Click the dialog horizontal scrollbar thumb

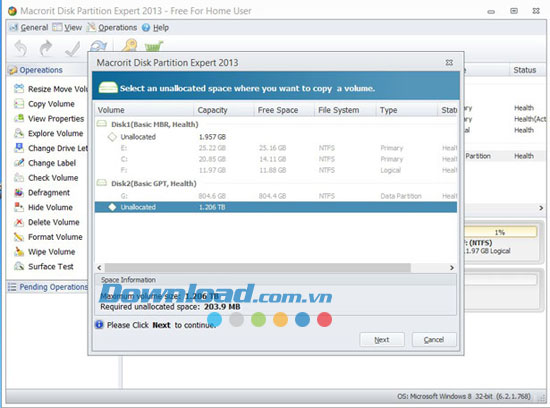click(257, 268)
